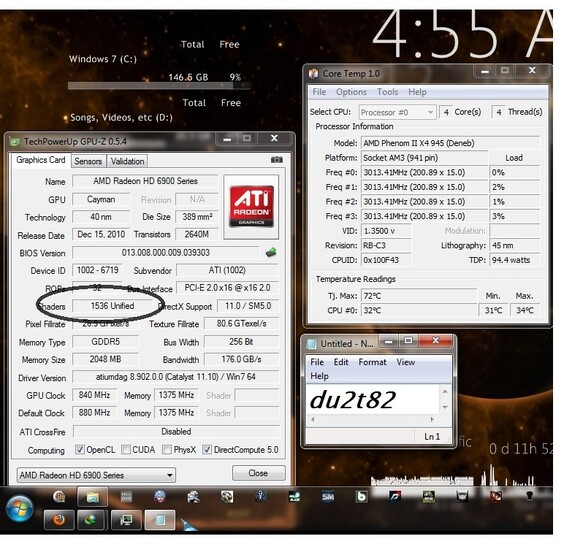Open Notepad Format menu
564x547 pixels.
372,362
